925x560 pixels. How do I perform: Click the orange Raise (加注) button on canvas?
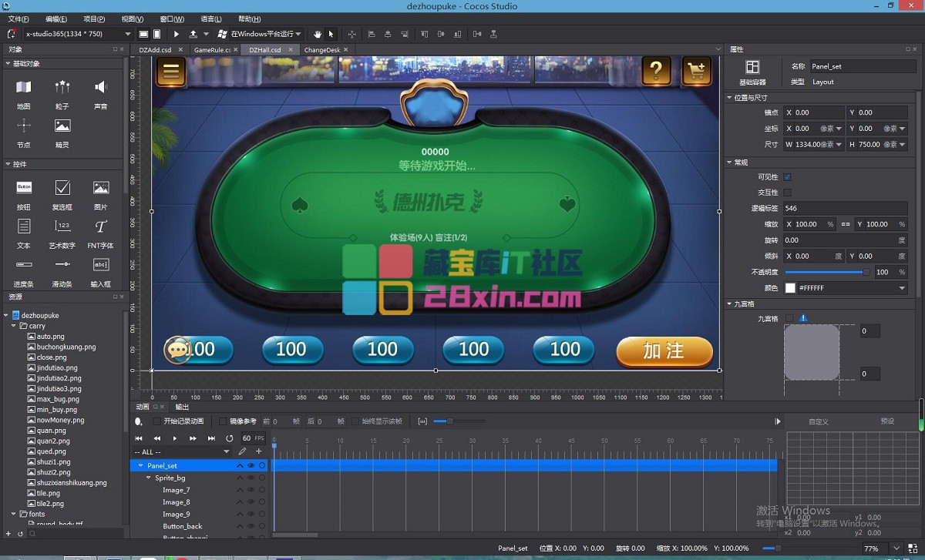click(x=664, y=351)
